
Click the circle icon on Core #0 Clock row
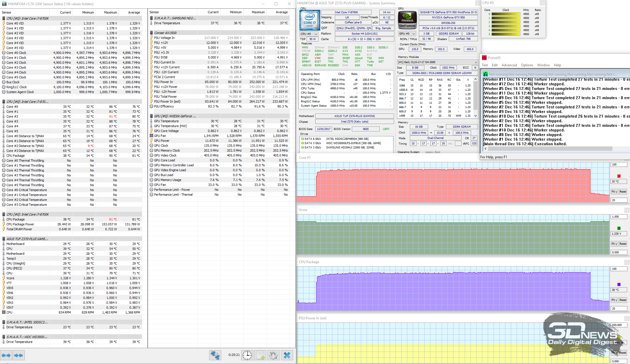tap(4, 53)
